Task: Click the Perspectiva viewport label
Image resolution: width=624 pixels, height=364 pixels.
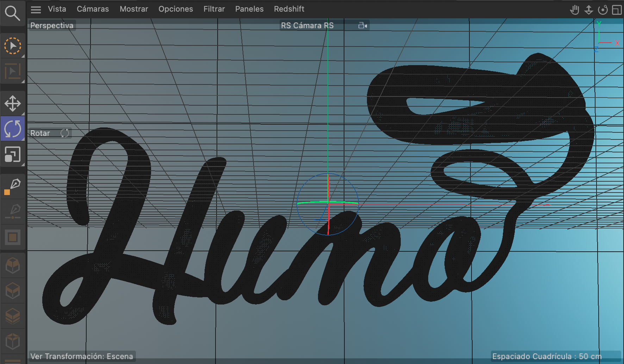Action: coord(52,25)
